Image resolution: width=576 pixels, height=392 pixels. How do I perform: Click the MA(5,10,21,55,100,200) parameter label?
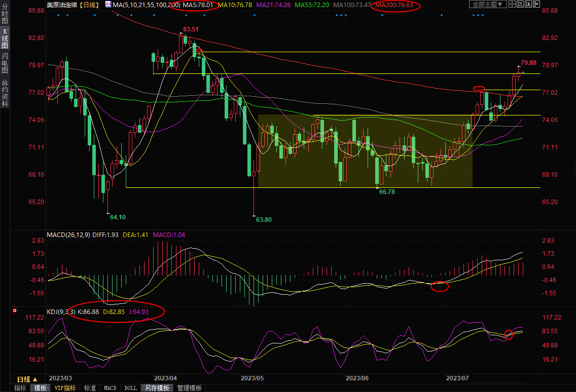146,5
